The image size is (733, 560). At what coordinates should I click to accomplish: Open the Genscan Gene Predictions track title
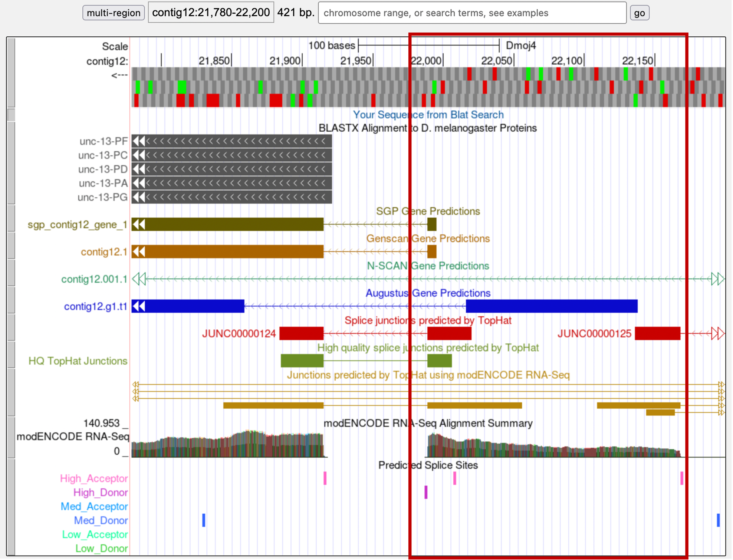point(428,238)
